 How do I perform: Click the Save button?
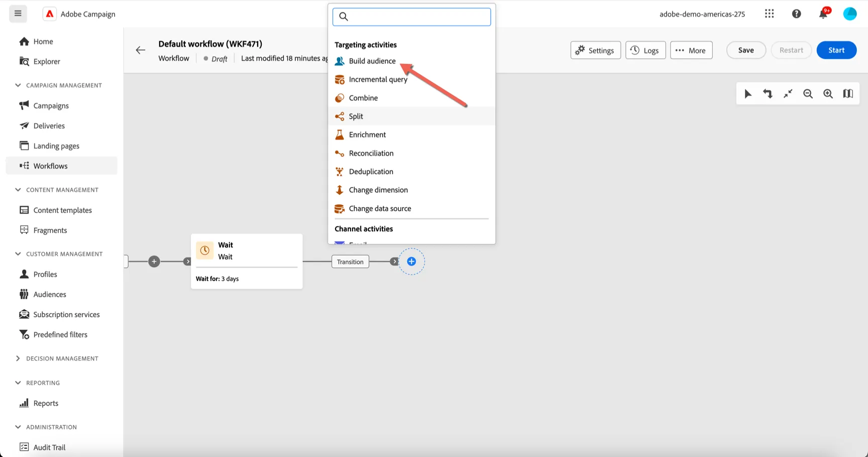(x=746, y=50)
